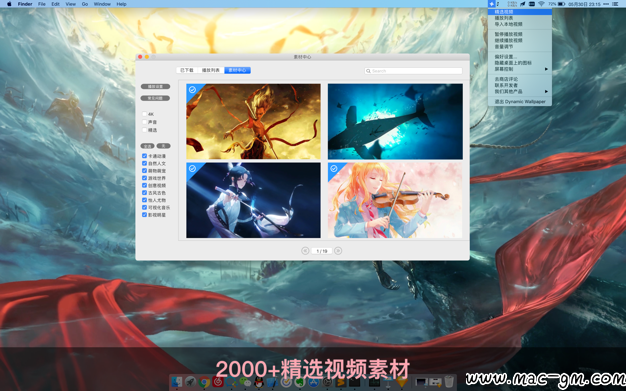Open QQ penguin icon in the Dock
The height and width of the screenshot is (391, 626).
point(259,382)
